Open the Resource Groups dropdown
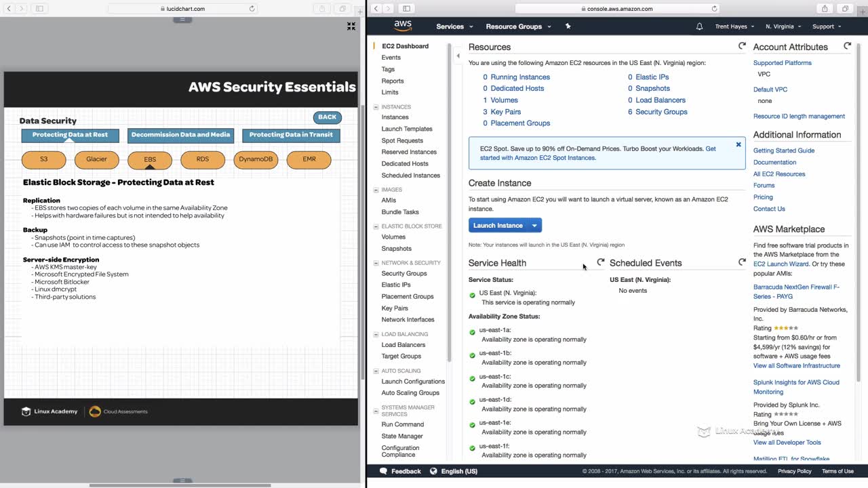The image size is (868, 488). click(518, 26)
